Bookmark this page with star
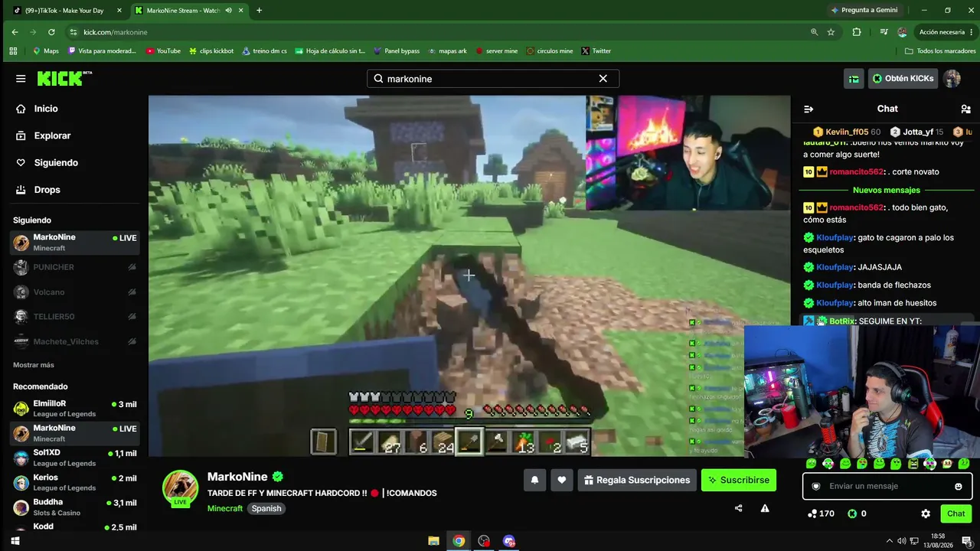 tap(831, 32)
